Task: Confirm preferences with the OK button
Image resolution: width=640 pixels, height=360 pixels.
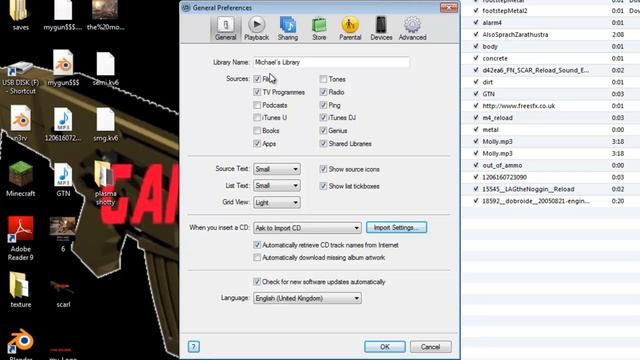Action: tap(384, 347)
